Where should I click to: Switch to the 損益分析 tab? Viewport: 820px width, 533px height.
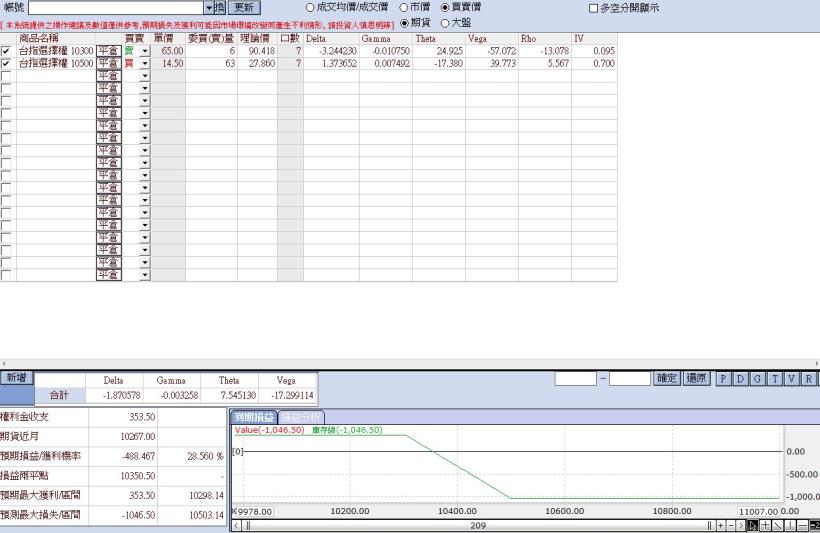[x=300, y=416]
